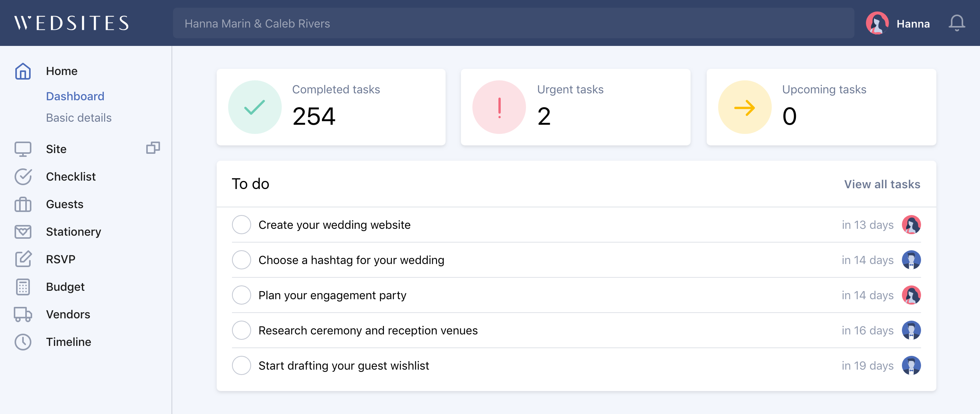The width and height of the screenshot is (980, 414).
Task: Click the 'in 16 days' due date
Action: (x=867, y=331)
